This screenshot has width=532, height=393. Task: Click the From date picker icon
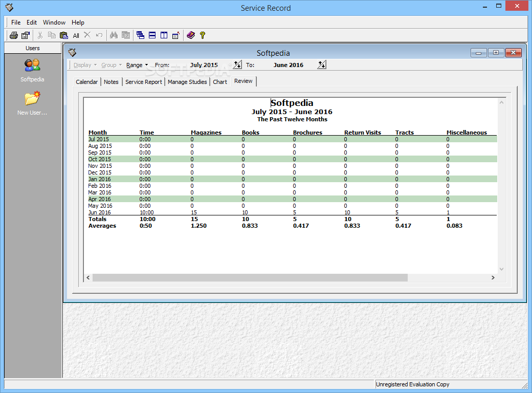[x=237, y=64]
